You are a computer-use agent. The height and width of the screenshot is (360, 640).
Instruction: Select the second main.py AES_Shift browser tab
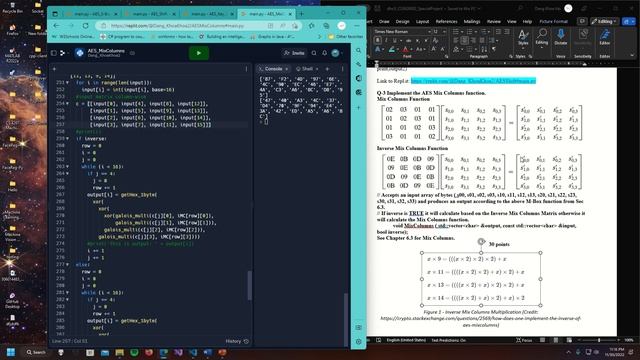click(x=150, y=14)
